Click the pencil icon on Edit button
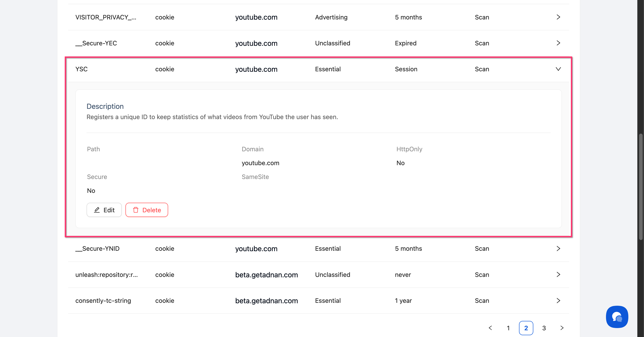Screen dimensions: 644x337 pos(97,210)
